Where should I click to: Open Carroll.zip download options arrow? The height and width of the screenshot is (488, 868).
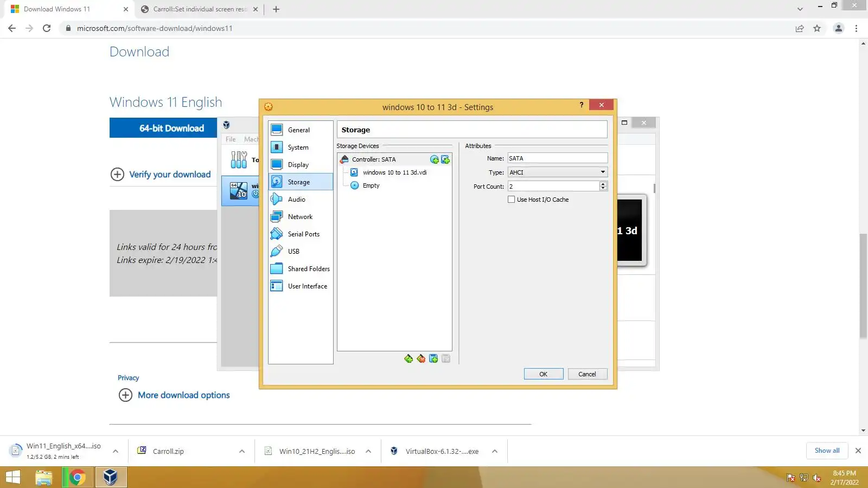(x=242, y=451)
